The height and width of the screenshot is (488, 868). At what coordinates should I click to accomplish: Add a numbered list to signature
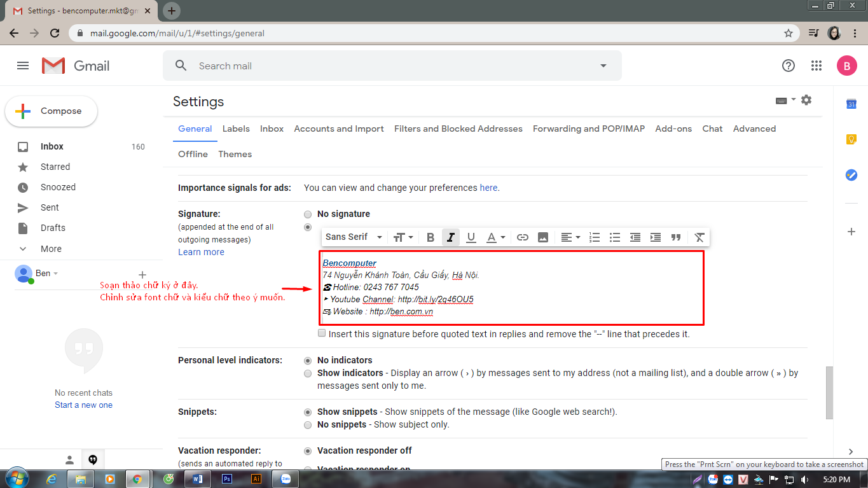(x=595, y=237)
